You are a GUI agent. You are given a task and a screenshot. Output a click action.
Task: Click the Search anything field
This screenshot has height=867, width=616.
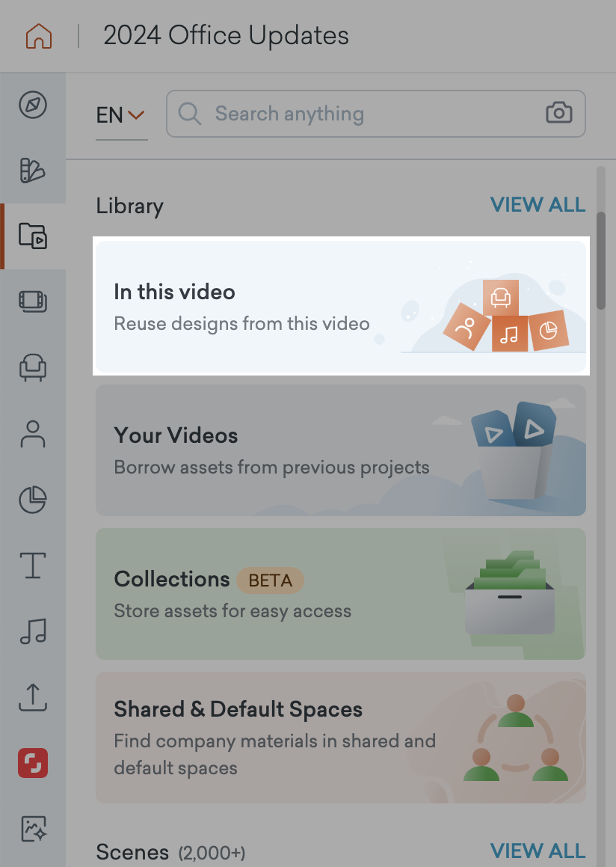point(376,114)
